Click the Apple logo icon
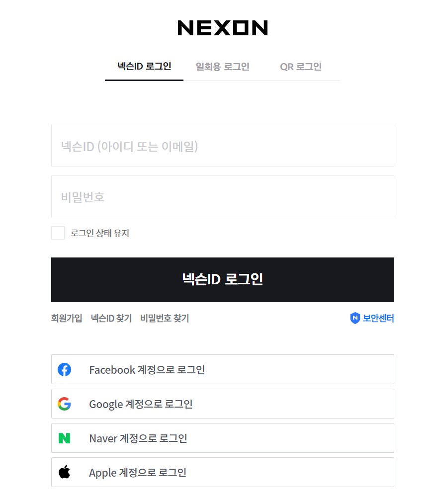This screenshot has height=504, width=435. point(64,472)
